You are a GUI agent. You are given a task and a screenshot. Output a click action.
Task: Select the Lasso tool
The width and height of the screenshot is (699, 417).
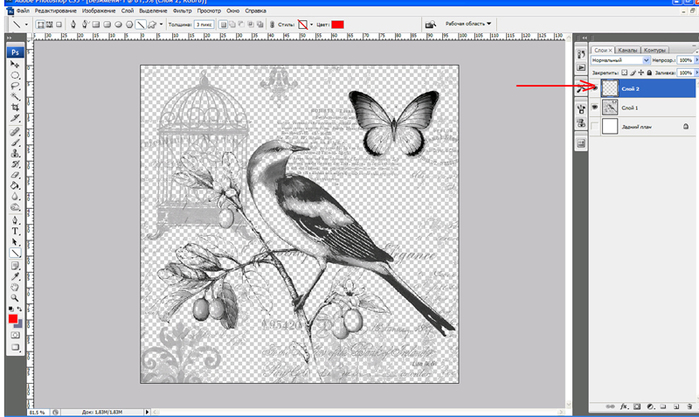coord(15,86)
